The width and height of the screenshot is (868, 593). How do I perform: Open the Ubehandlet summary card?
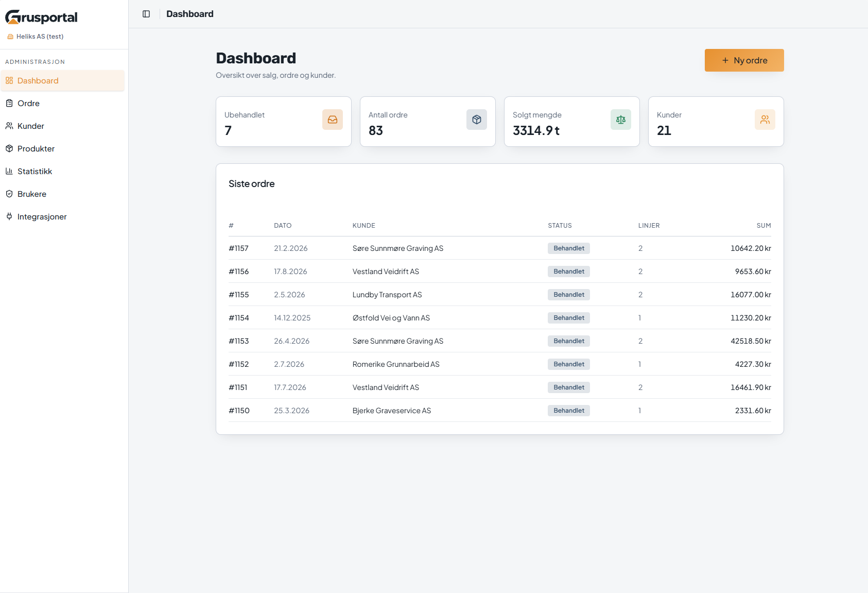tap(284, 122)
